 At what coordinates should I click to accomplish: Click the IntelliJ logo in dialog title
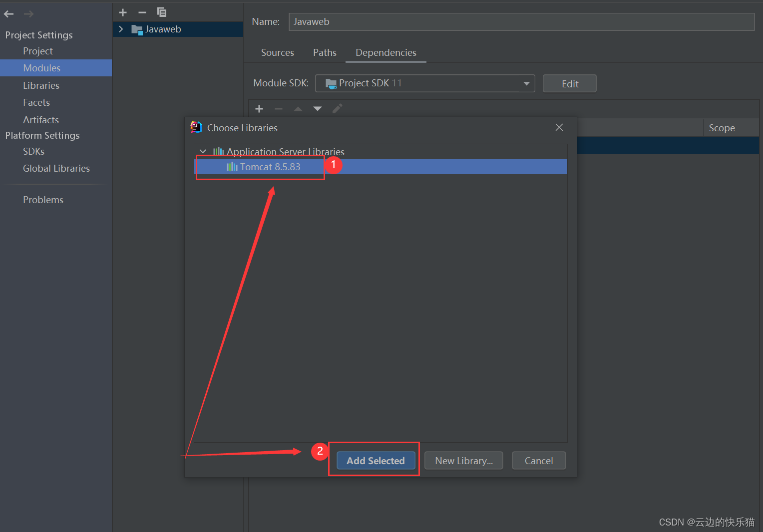[x=196, y=127]
